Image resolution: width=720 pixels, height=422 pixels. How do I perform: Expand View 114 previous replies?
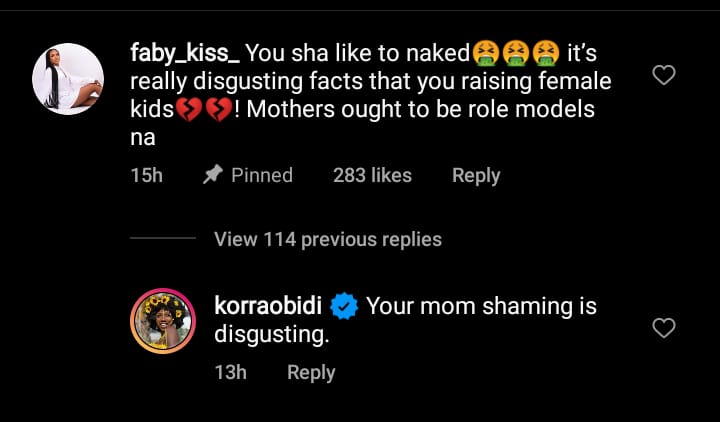(327, 239)
